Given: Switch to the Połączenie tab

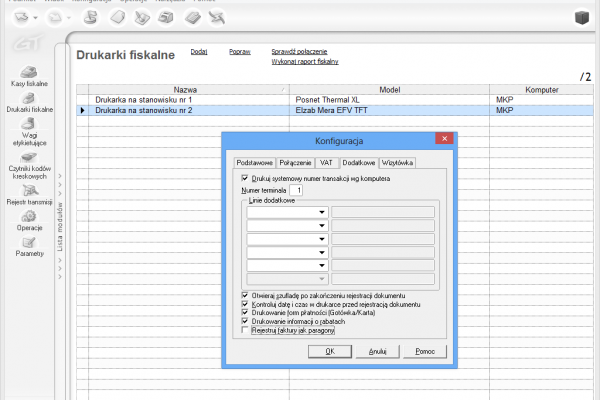Looking at the screenshot, I should [x=295, y=162].
